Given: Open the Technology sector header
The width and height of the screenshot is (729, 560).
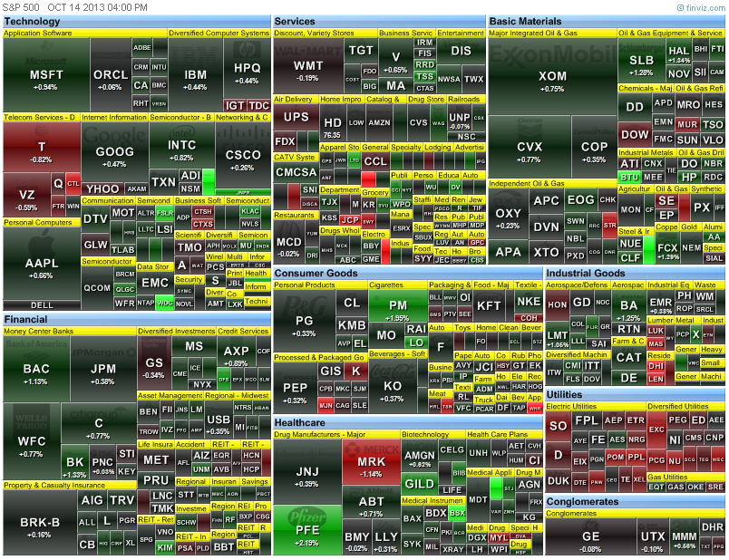Looking at the screenshot, I should (x=33, y=21).
